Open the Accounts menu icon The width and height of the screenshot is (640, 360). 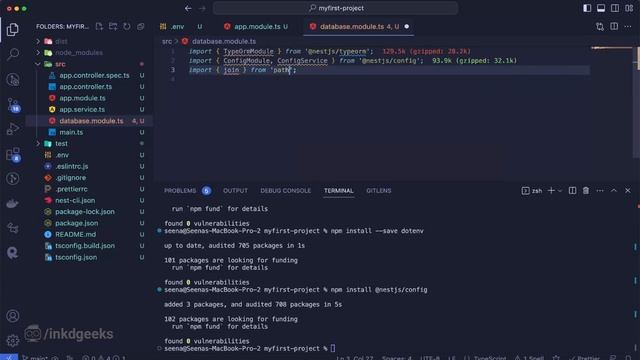pyautogui.click(x=13, y=316)
